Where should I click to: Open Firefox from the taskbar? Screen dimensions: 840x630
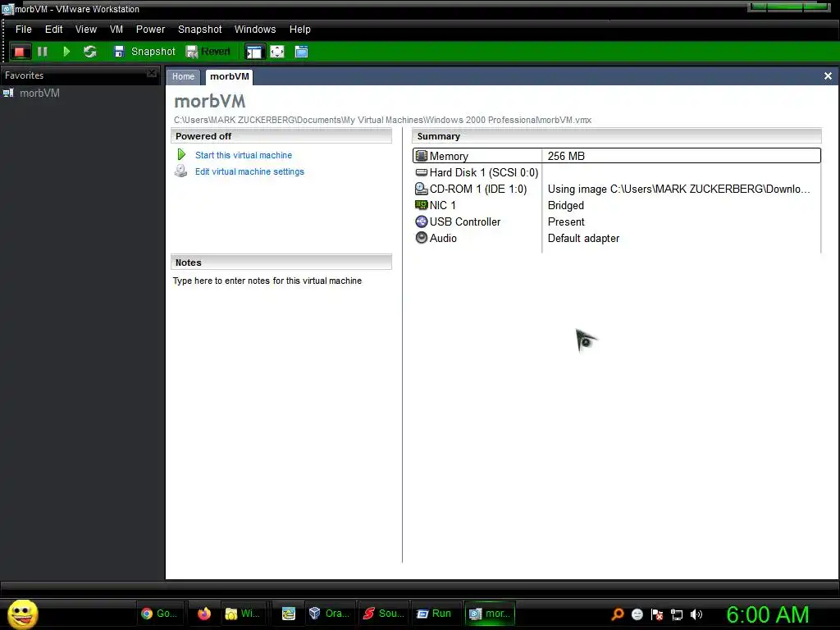[204, 614]
